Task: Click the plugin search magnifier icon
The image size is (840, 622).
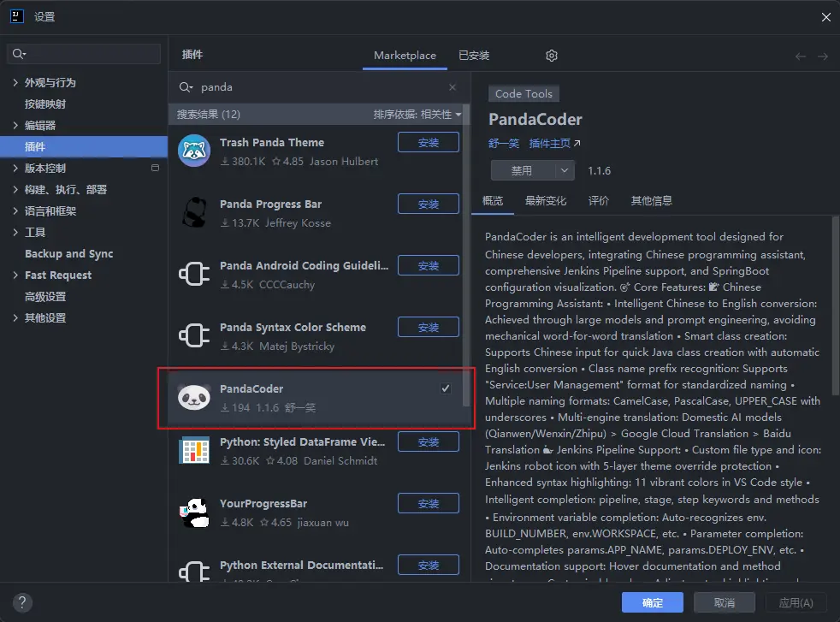Action: (x=186, y=86)
